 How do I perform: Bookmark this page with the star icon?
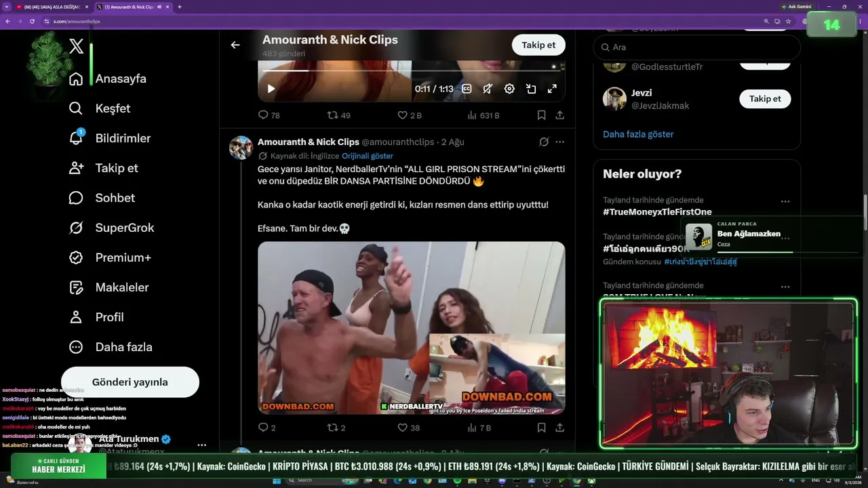pos(788,21)
